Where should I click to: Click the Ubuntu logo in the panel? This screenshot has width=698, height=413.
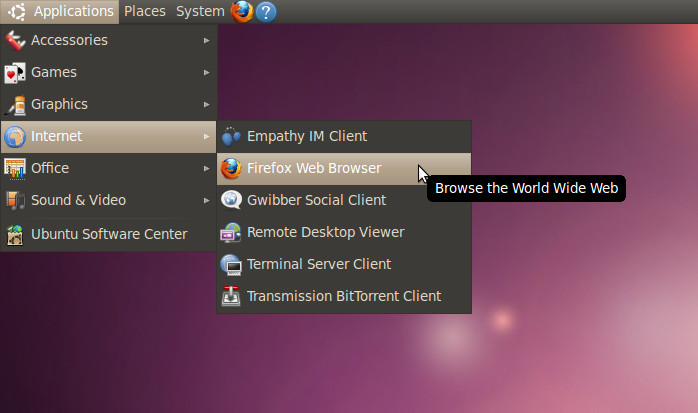coord(16,12)
